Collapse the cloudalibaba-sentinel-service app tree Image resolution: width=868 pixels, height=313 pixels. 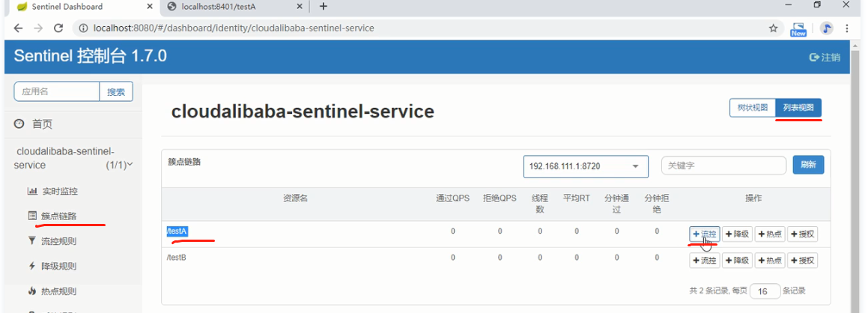[x=130, y=165]
